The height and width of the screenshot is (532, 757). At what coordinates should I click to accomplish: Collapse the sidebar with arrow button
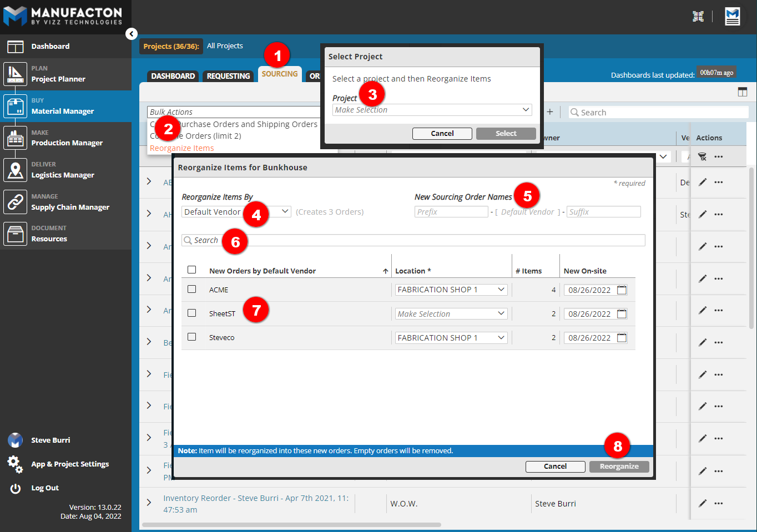point(131,34)
